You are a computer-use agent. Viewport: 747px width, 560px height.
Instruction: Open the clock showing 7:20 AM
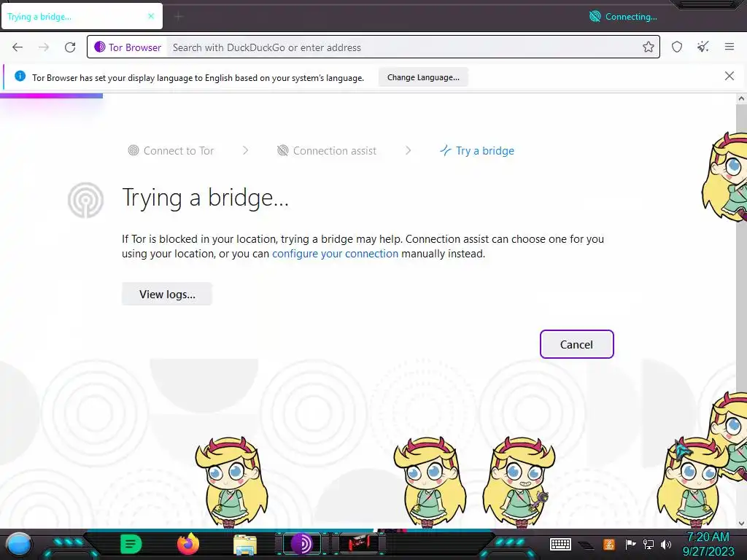[x=708, y=544]
